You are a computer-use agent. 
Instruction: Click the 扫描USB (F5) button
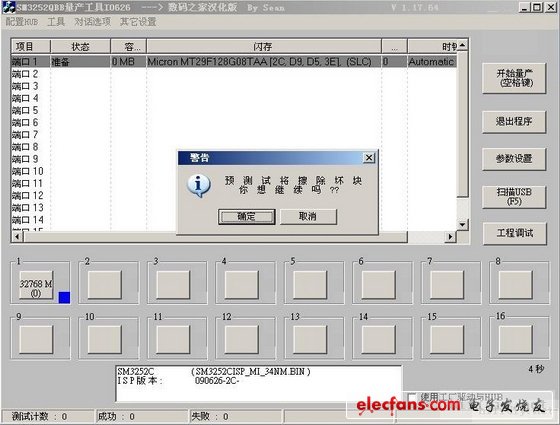(x=514, y=197)
